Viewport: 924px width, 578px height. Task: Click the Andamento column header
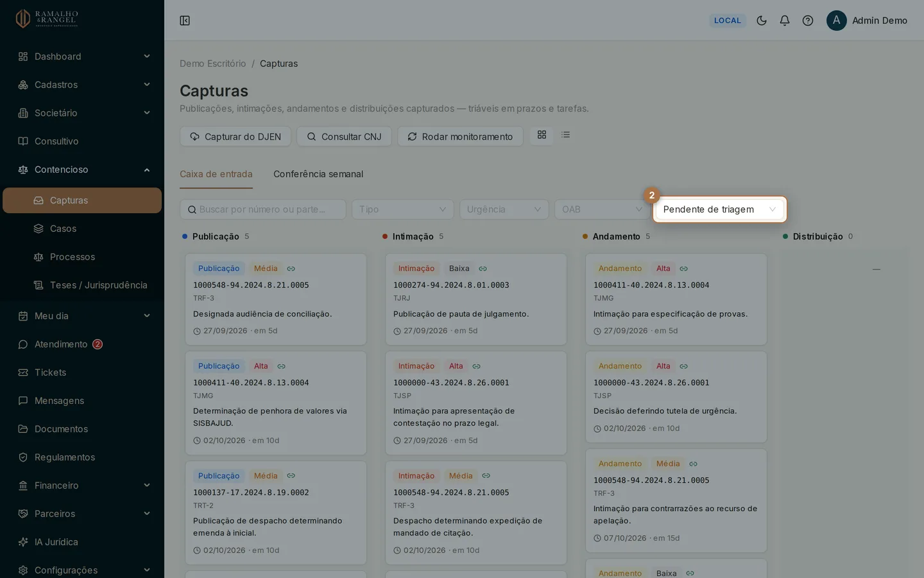(x=617, y=236)
